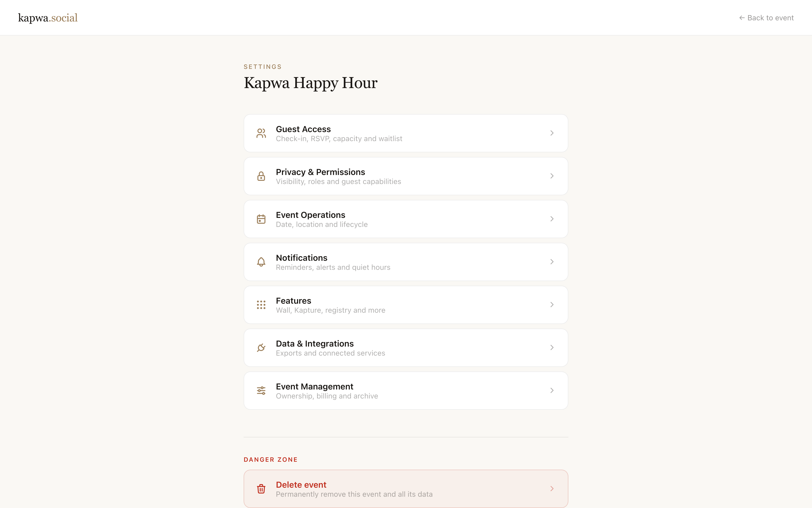Go back via Back to event link
Screen dimensions: 812x508
(766, 18)
